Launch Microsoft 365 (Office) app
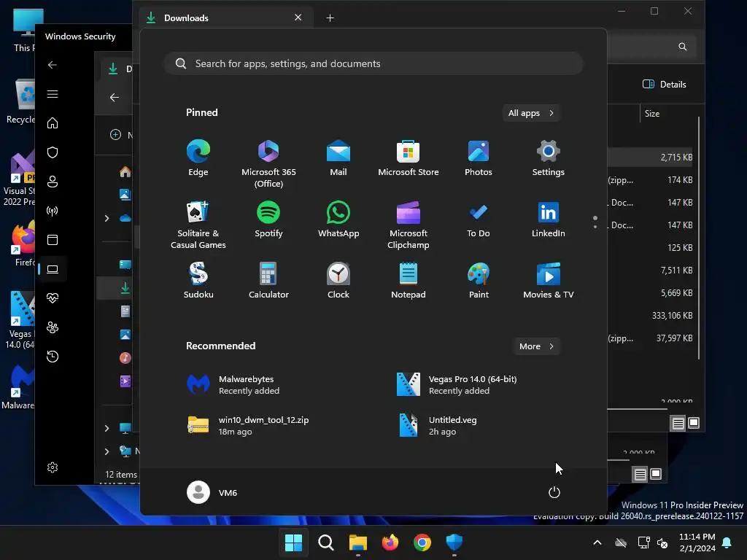Image resolution: width=747 pixels, height=560 pixels. tap(268, 163)
